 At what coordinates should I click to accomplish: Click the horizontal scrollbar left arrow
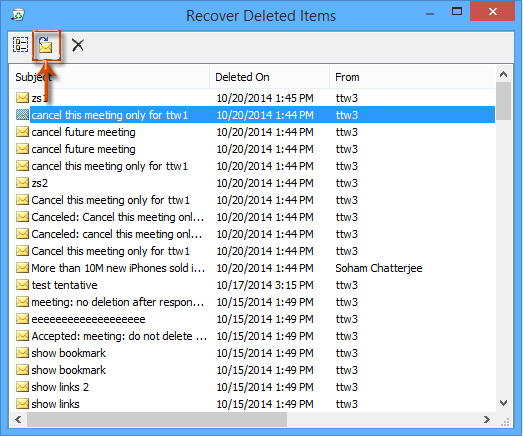[18, 419]
